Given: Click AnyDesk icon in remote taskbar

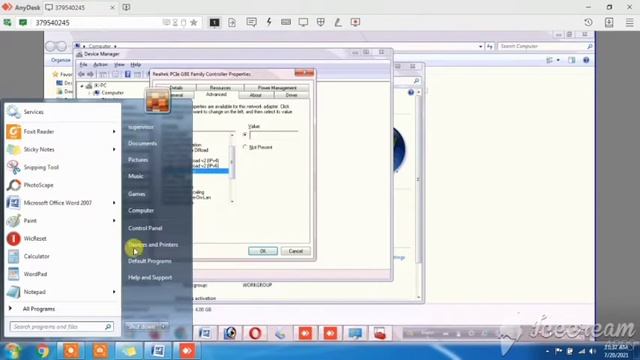Looking at the screenshot, I should click(x=187, y=351).
